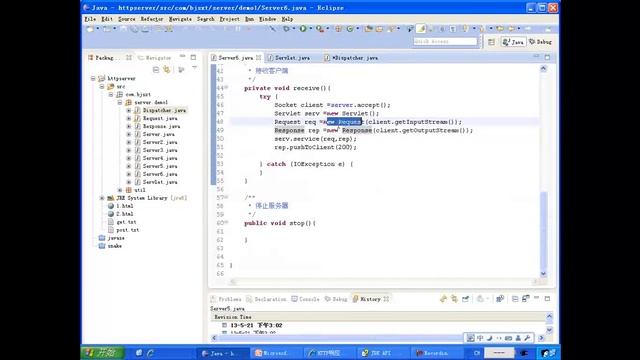Switch to the Java perspective
Image resolution: width=640 pixels, height=360 pixels.
(x=513, y=42)
